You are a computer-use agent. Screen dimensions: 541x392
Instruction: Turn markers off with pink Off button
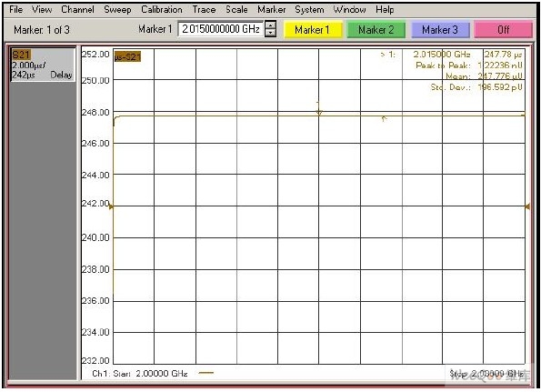coord(504,30)
